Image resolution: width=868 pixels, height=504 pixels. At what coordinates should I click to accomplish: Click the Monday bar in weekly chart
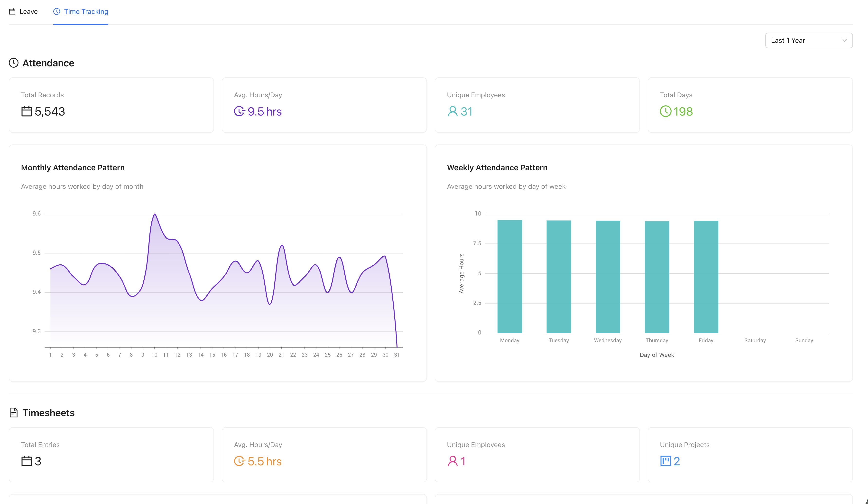[509, 276]
